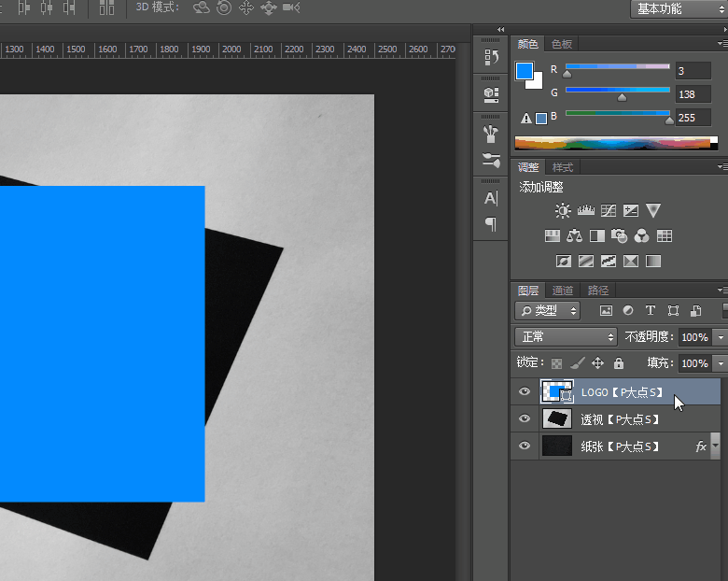Click the R value input field
Screen dimensions: 728x581
(693, 71)
